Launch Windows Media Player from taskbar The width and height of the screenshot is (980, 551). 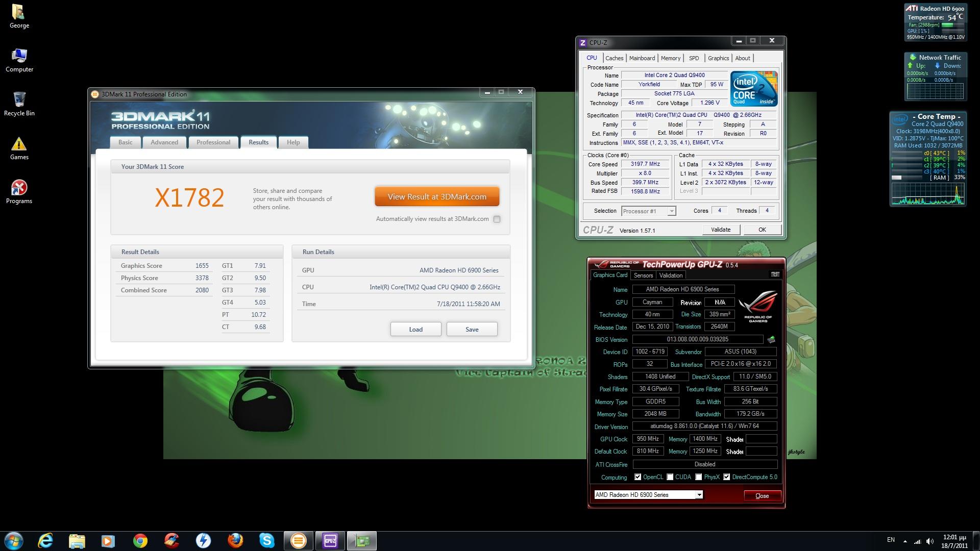(108, 541)
